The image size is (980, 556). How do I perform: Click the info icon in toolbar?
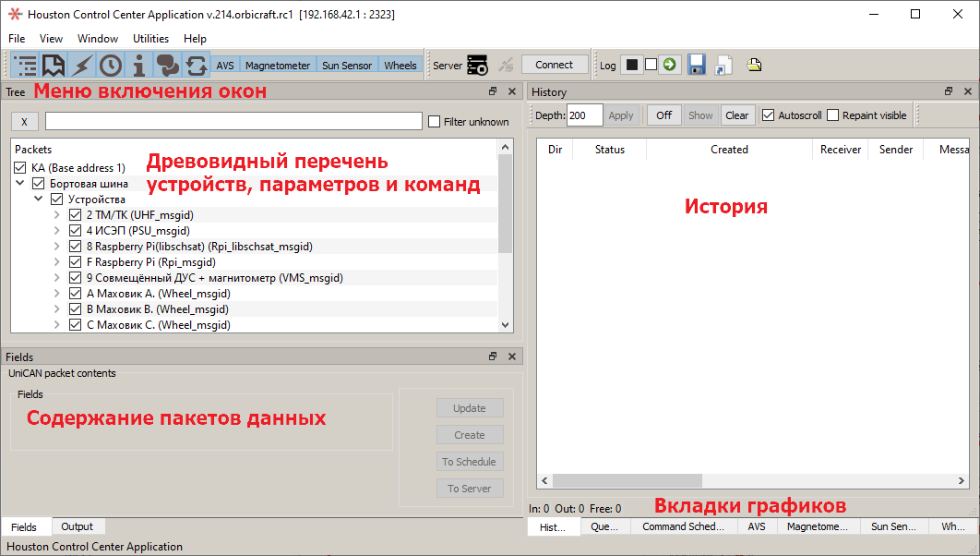[139, 65]
